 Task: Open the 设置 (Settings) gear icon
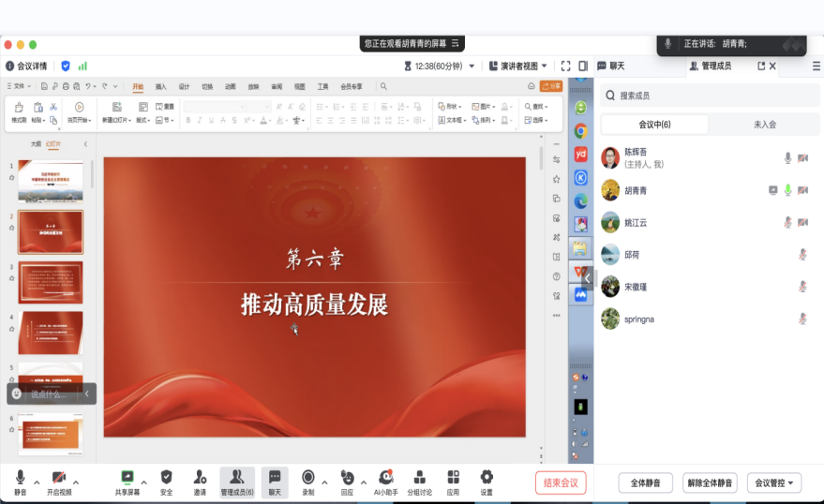coord(487,479)
